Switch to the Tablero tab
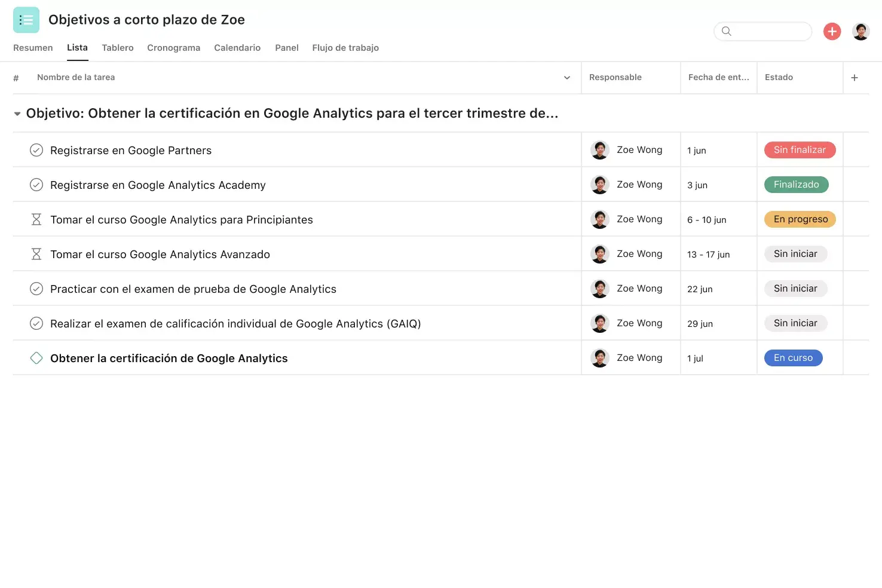Image resolution: width=882 pixels, height=588 pixels. coord(118,48)
